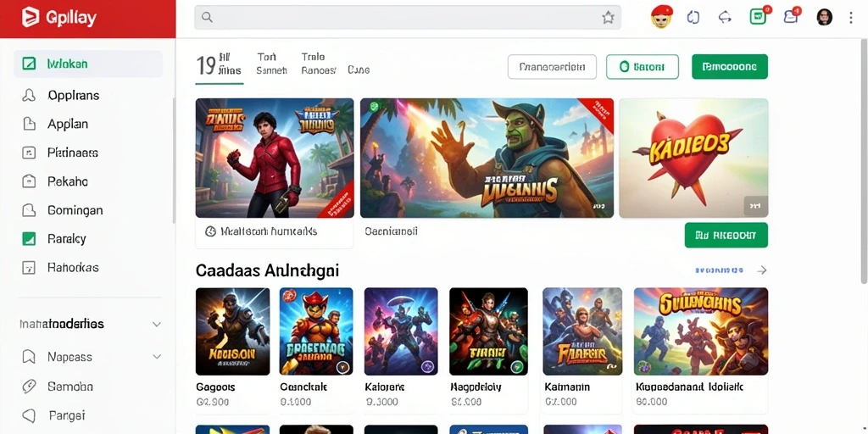
Task: Click the magnifier icon in search bar
Action: click(x=207, y=17)
